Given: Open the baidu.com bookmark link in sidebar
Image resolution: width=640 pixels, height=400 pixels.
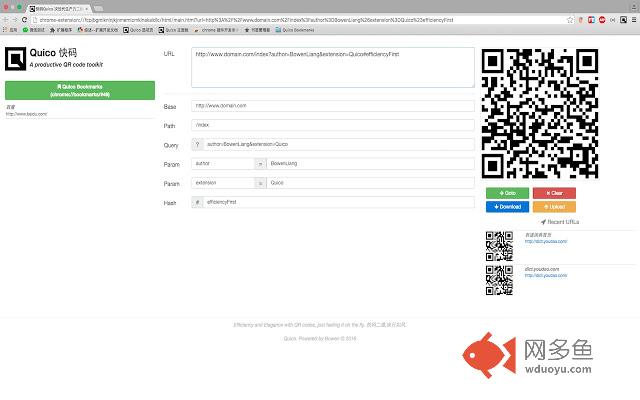Looking at the screenshot, I should click(x=27, y=114).
